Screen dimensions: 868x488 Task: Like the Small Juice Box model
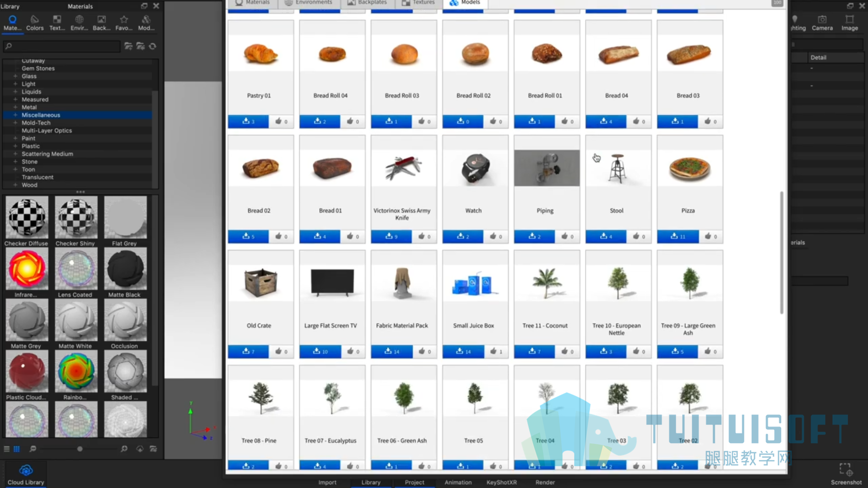(496, 352)
